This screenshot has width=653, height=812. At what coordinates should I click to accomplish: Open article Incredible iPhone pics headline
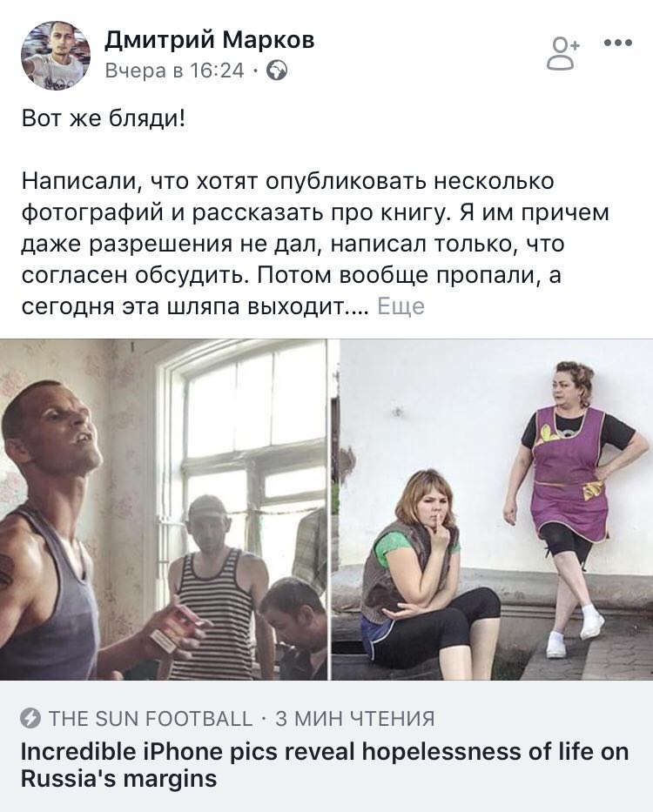click(x=325, y=764)
